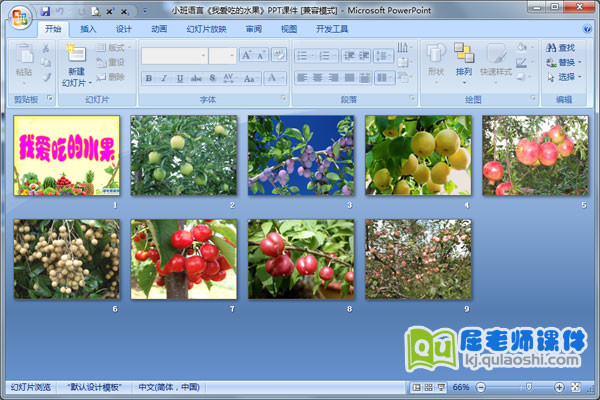Select slide 7 thumbnail with red cherries
The width and height of the screenshot is (600, 400).
pyautogui.click(x=183, y=259)
